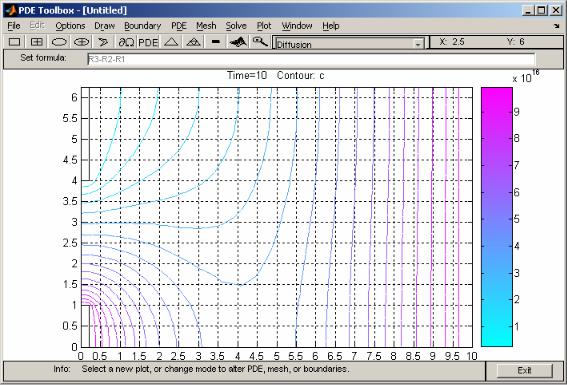Select the centered rectangle draw tool
The height and width of the screenshot is (385, 567).
click(37, 42)
